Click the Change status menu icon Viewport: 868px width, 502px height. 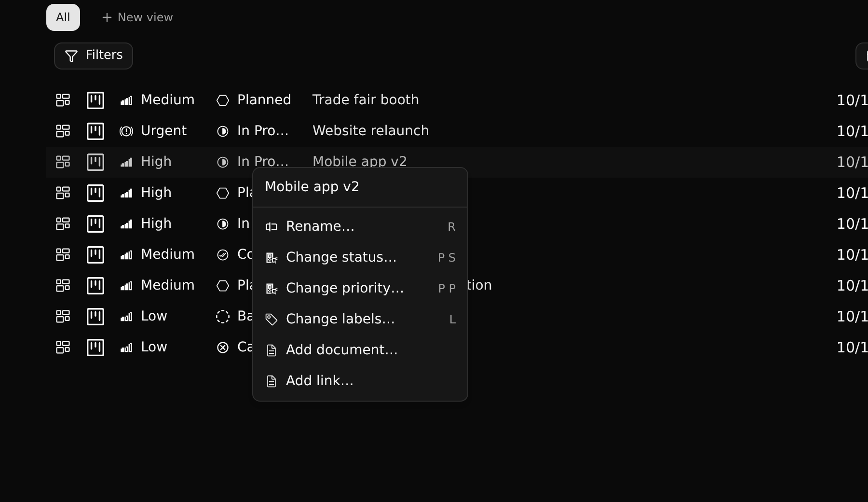[271, 258]
